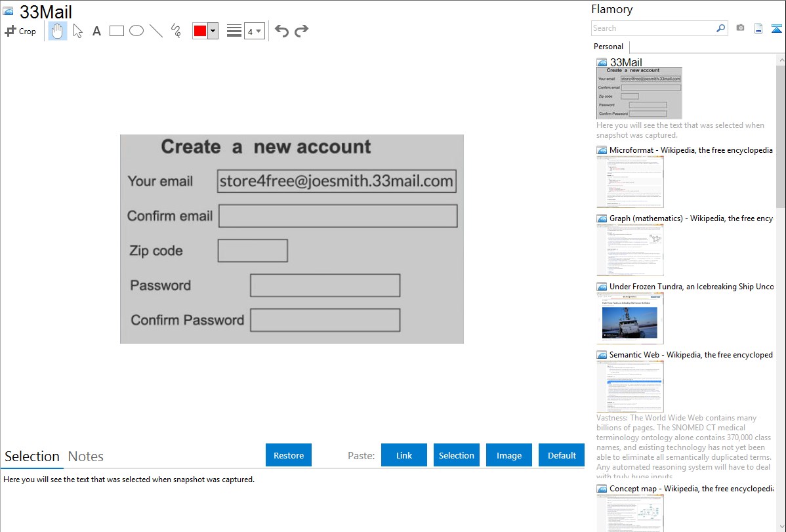Click the Semantic Web - Wikipedia title
This screenshot has width=786, height=532.
tap(691, 354)
